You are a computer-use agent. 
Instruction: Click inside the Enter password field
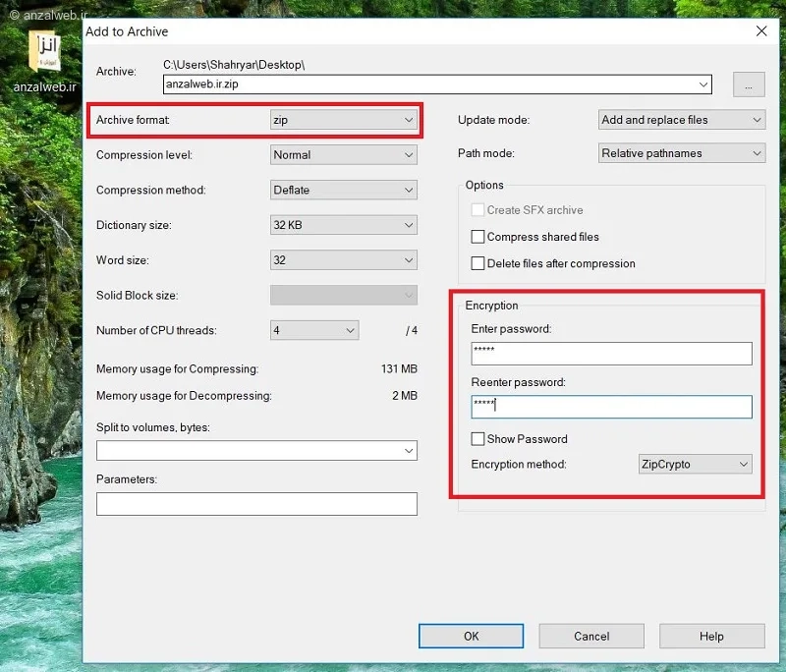[610, 353]
